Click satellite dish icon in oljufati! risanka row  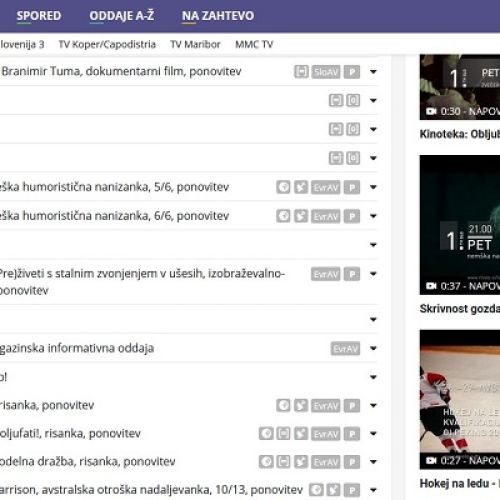(x=301, y=434)
